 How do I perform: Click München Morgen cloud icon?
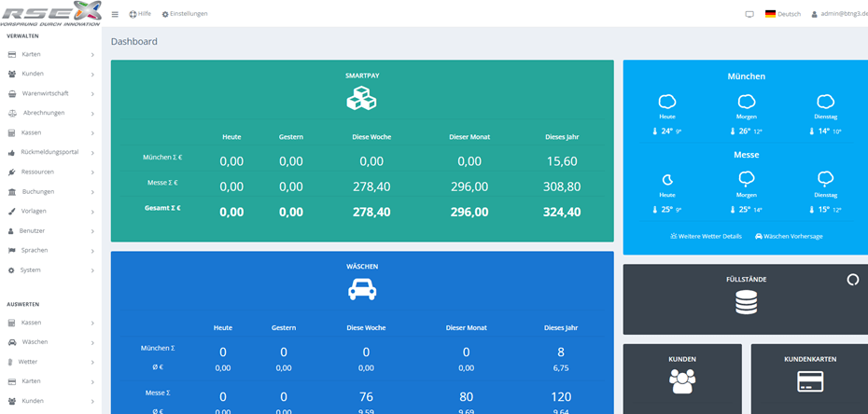click(x=747, y=102)
